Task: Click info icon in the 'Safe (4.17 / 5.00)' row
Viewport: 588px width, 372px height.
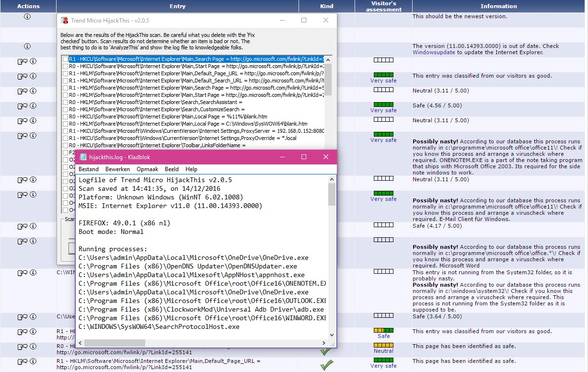Action: [33, 226]
